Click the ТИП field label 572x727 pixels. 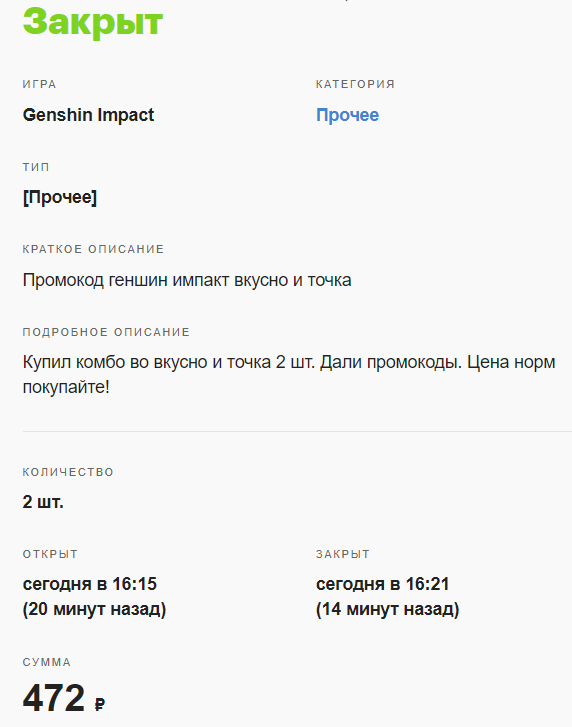(36, 167)
